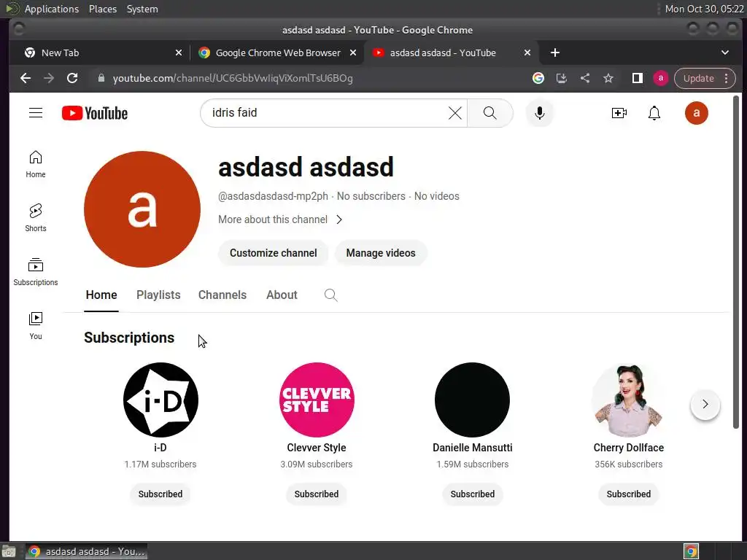Image resolution: width=747 pixels, height=560 pixels.
Task: Open Shorts in the sidebar
Action: 36,218
